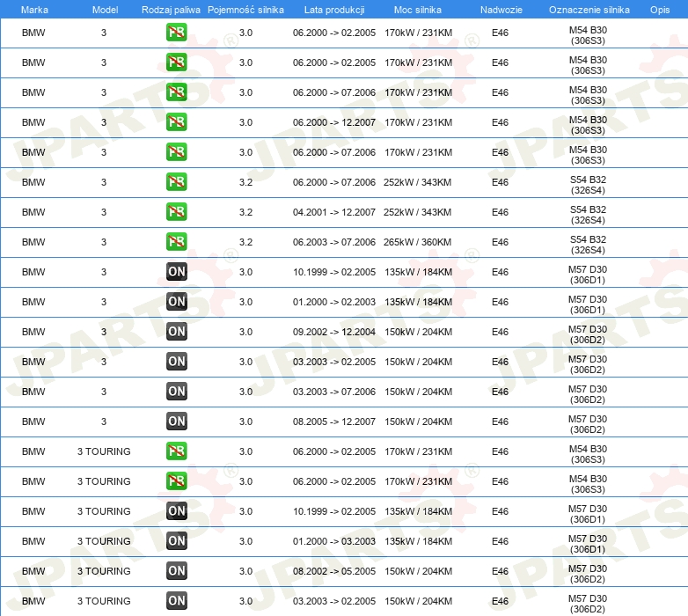Click the ON icon for 3 TOURING, 08.2002 -> 05.2005

click(x=176, y=570)
